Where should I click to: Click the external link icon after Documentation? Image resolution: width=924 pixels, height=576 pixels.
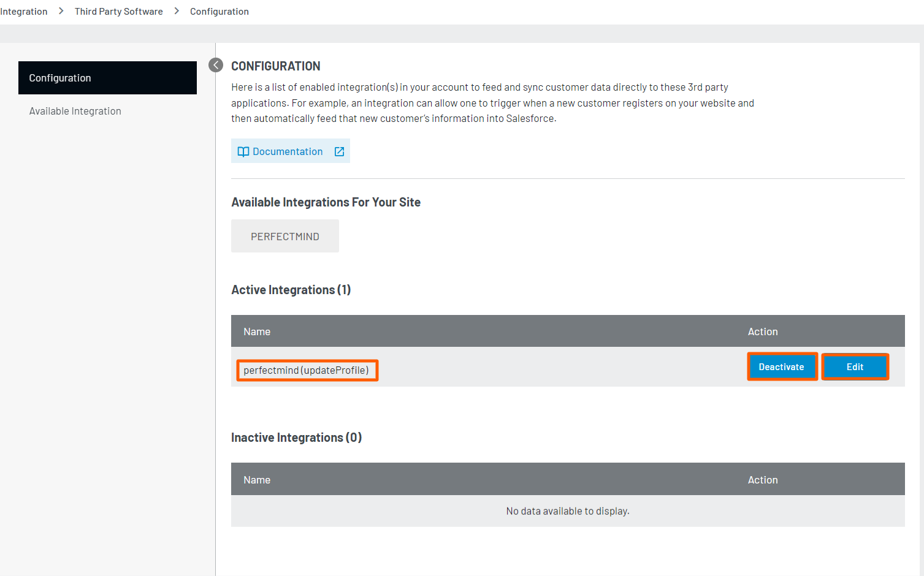point(339,152)
